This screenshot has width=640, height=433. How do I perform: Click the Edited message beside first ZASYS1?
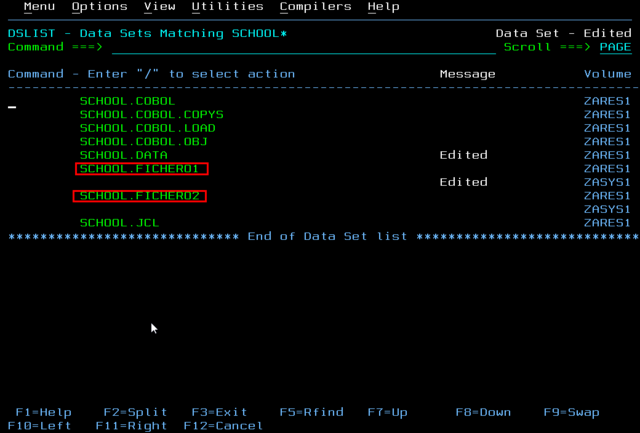(x=463, y=182)
